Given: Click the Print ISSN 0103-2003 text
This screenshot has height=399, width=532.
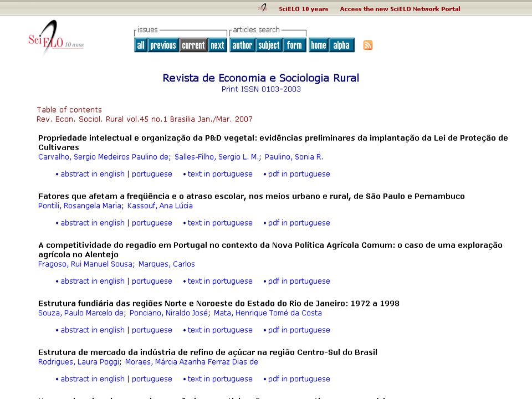Looking at the screenshot, I should [x=261, y=89].
